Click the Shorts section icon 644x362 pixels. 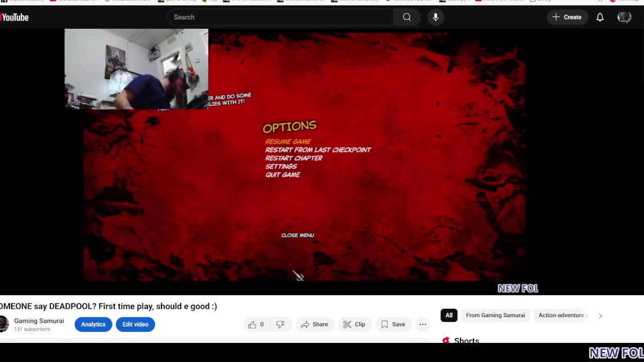pyautogui.click(x=445, y=341)
